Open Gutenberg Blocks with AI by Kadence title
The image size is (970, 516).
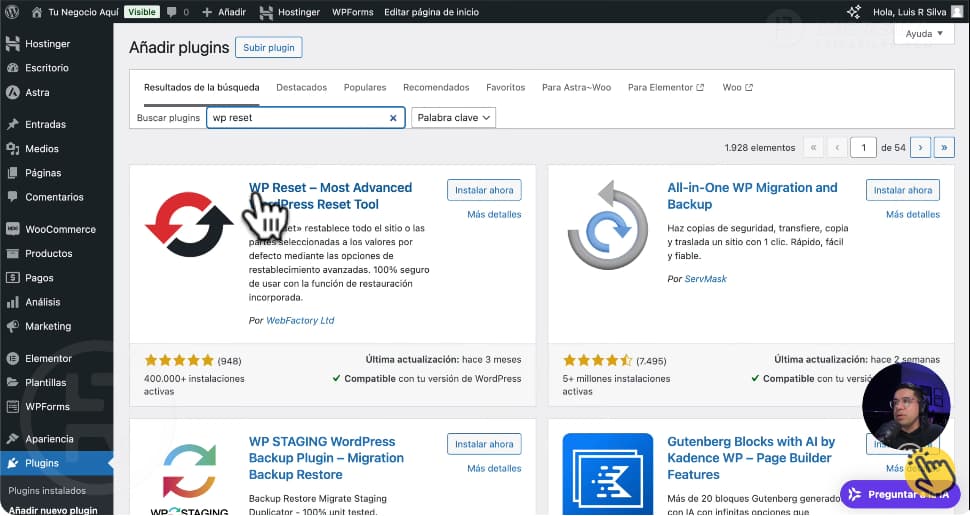(x=751, y=458)
